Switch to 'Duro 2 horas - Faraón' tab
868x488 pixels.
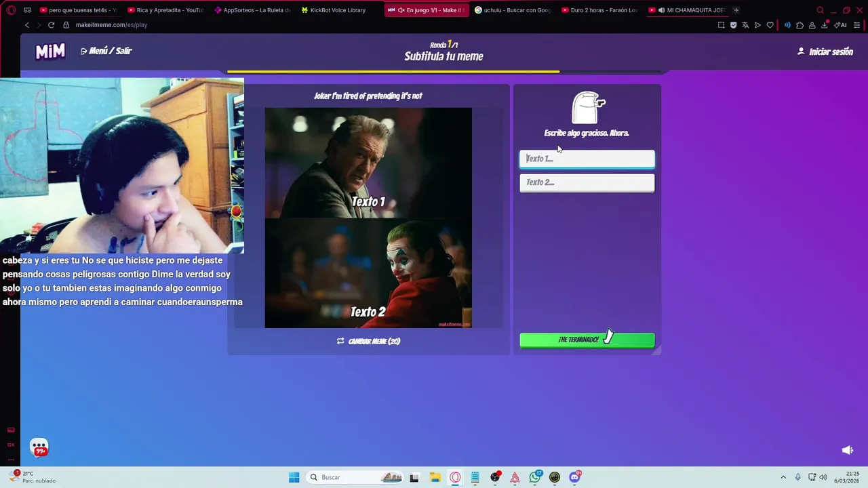(x=599, y=10)
